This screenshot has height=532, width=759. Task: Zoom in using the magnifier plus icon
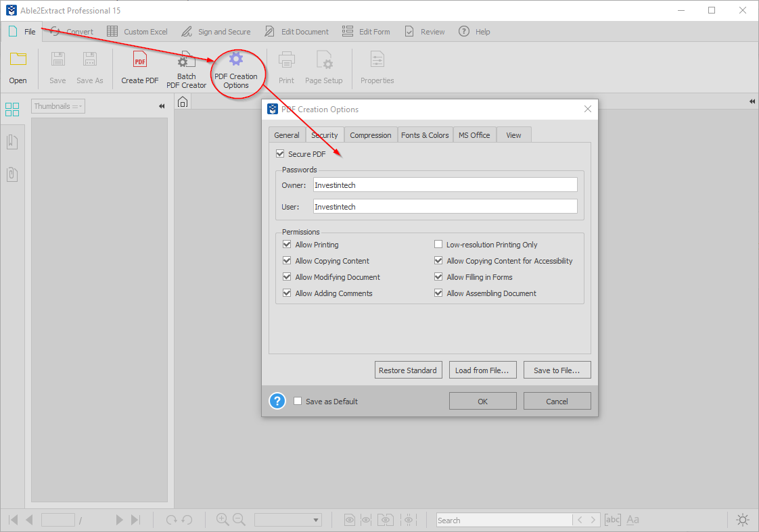tap(223, 519)
